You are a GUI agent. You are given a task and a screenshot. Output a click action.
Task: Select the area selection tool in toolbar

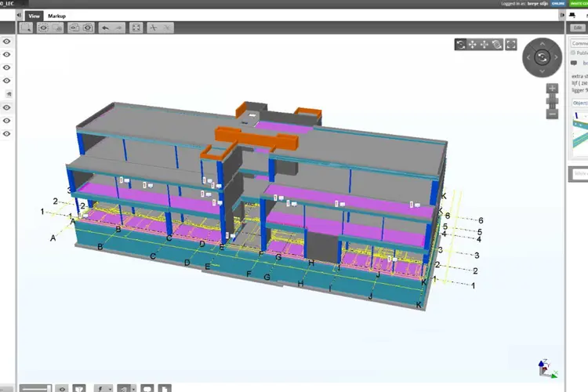coord(26,27)
